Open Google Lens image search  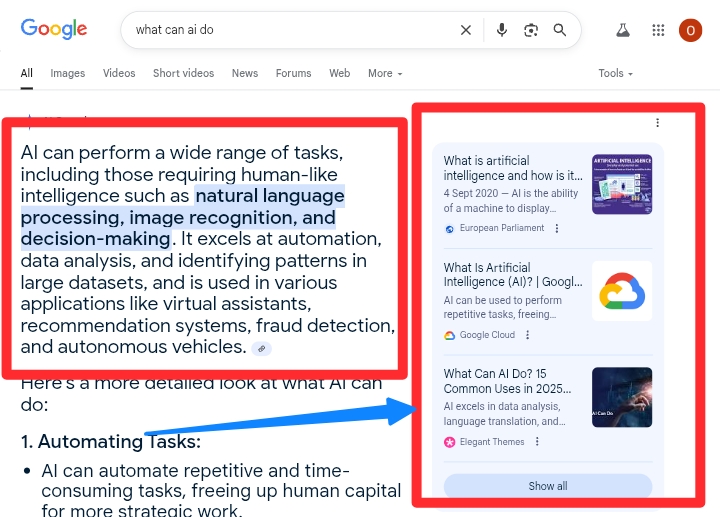(531, 30)
